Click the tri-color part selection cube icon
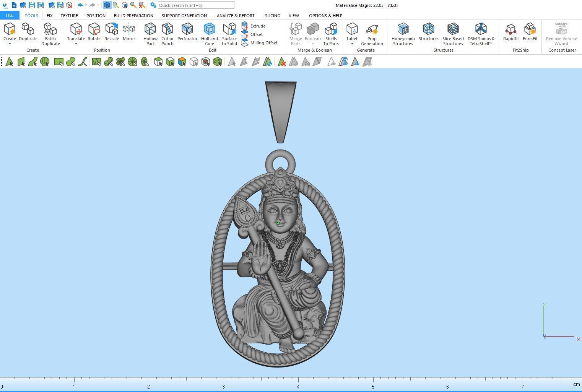Viewport: 582px width, 392px height. (182, 62)
